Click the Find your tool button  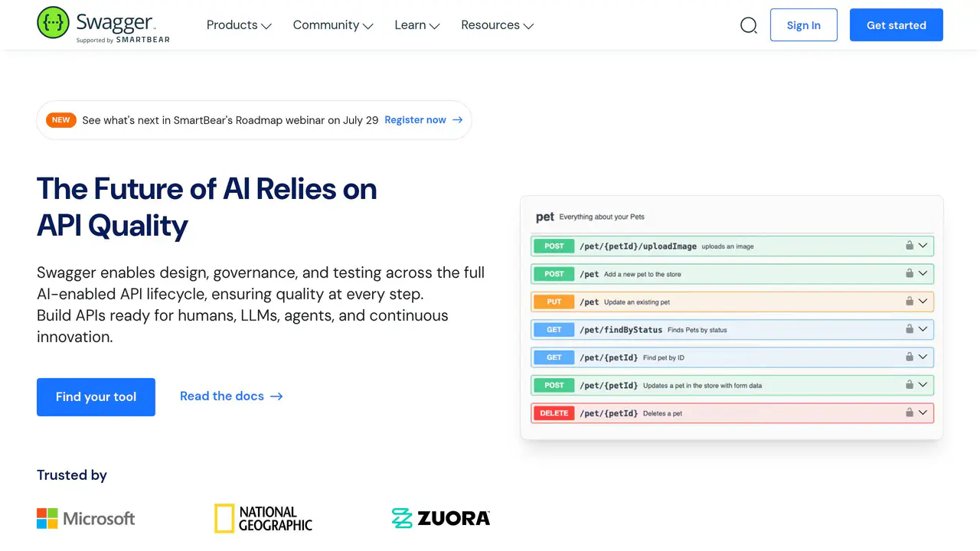pyautogui.click(x=96, y=397)
